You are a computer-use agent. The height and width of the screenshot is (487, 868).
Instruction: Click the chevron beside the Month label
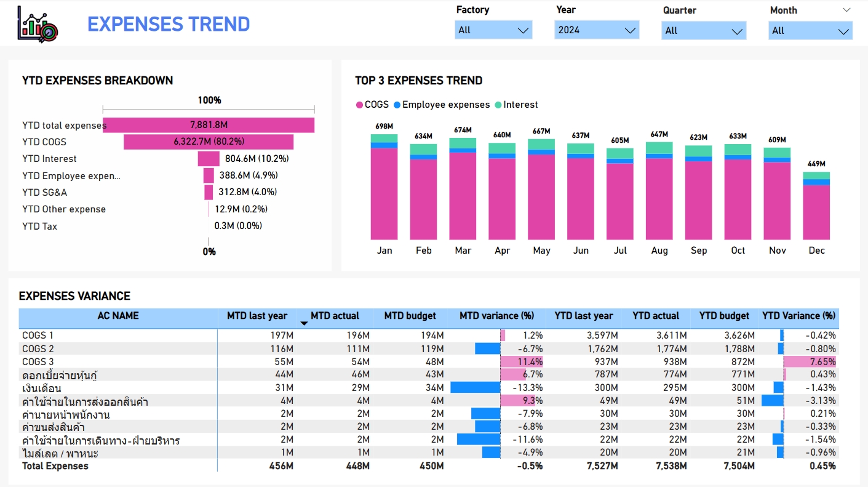click(846, 10)
